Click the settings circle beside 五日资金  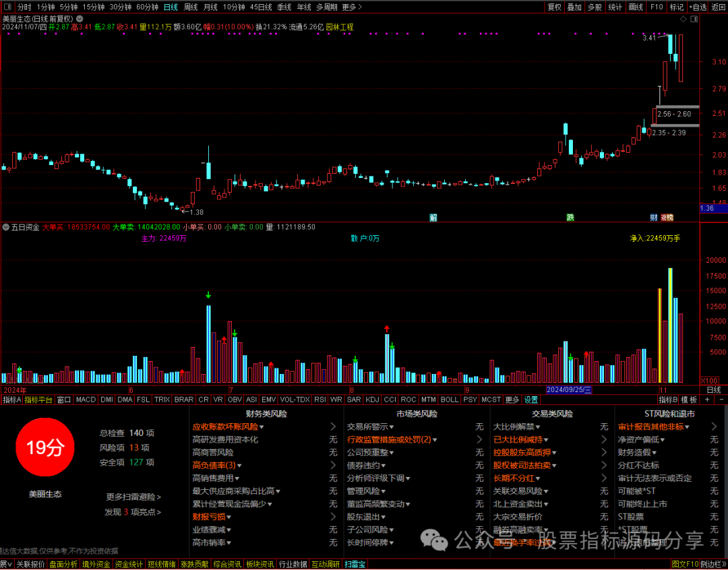(x=7, y=227)
